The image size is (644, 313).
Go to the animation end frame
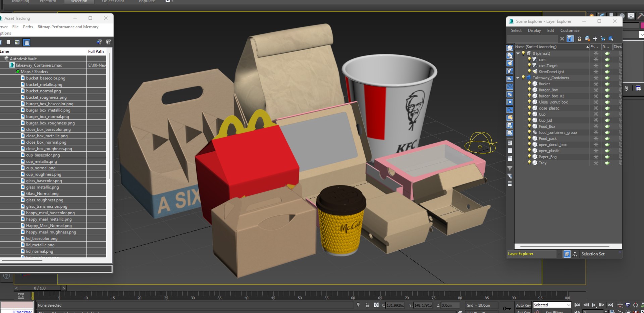(x=610, y=305)
